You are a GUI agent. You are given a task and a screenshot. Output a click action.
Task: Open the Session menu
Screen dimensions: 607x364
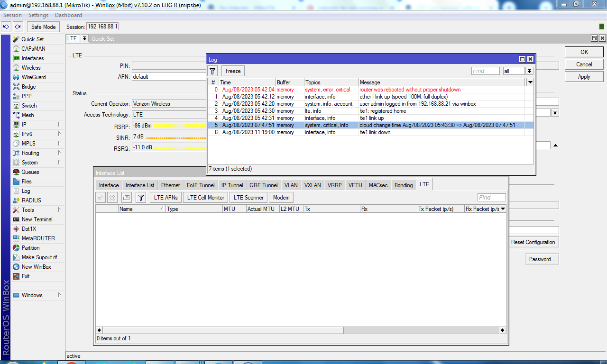tap(13, 15)
